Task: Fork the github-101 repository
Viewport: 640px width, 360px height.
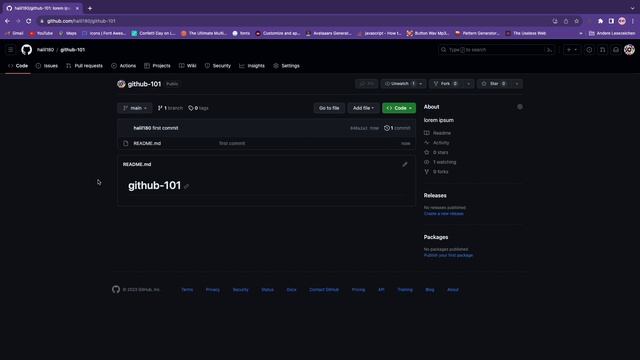Action: coord(446,84)
